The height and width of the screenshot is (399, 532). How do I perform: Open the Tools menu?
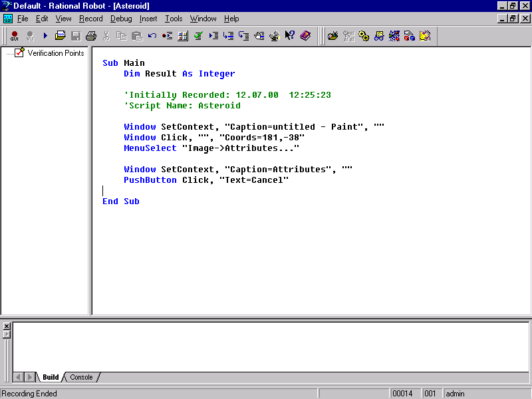[174, 19]
